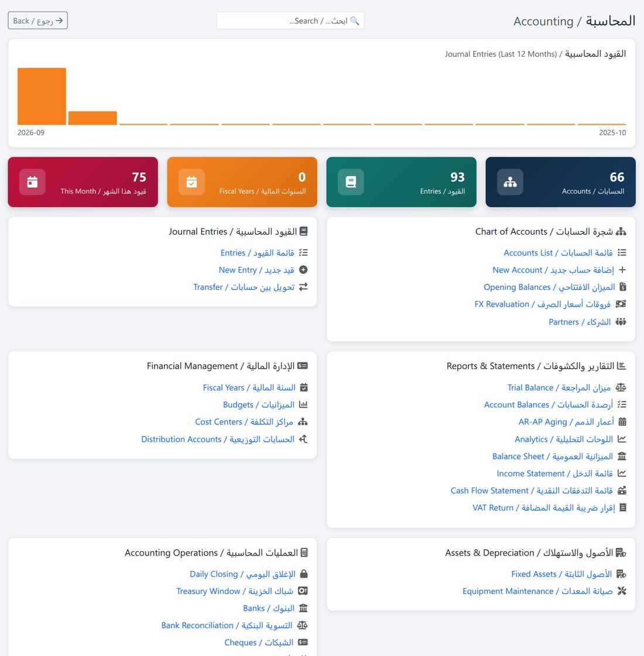The width and height of the screenshot is (644, 656).
Task: Open the Entries list link under Journal Entries
Action: click(258, 253)
